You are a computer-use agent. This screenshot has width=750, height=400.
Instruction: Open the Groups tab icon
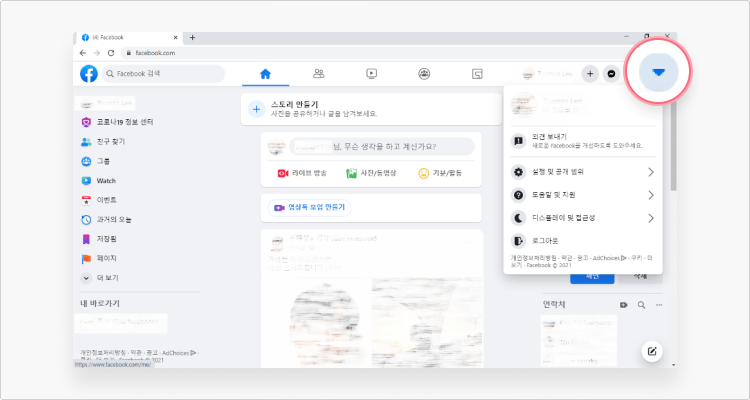tap(424, 74)
